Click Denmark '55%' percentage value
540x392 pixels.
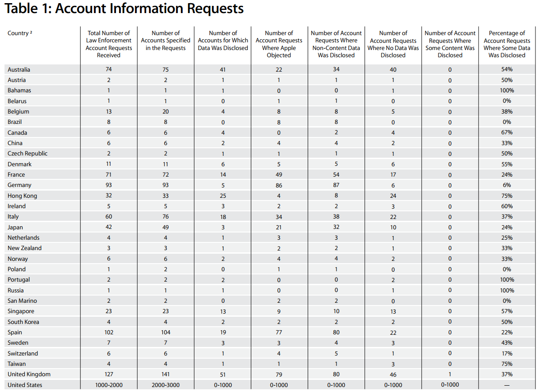507,164
